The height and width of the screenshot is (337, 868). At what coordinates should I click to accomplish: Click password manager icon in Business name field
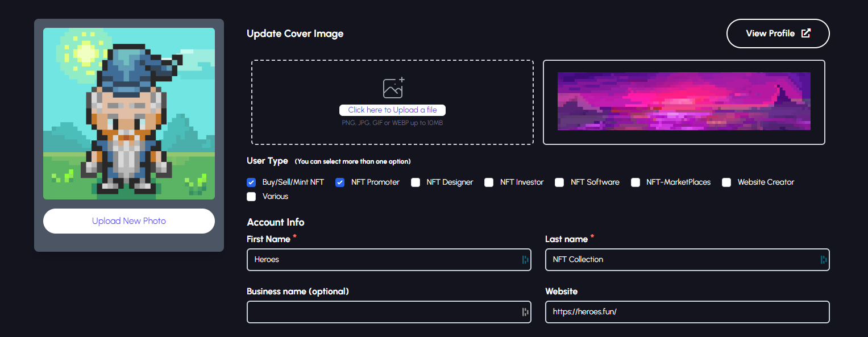click(x=525, y=312)
